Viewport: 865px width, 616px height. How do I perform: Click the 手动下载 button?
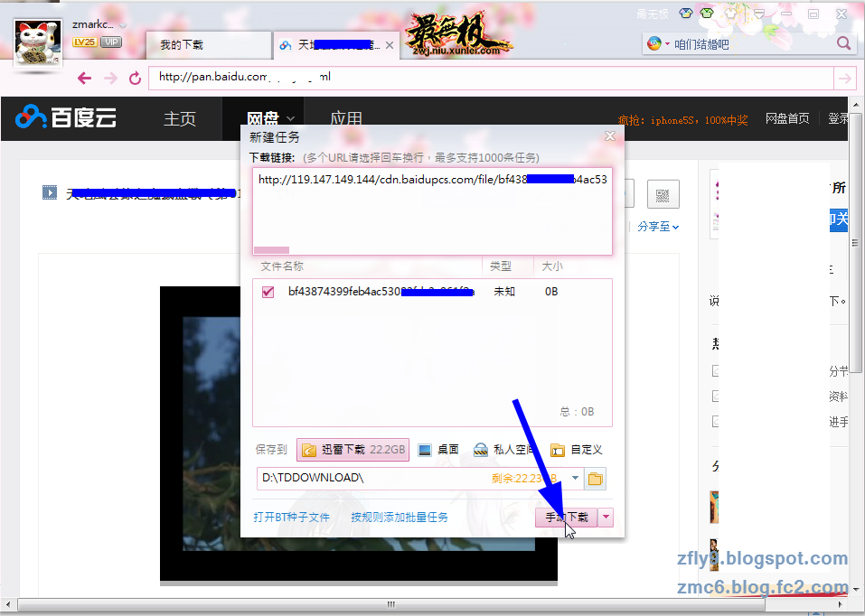[x=567, y=518]
